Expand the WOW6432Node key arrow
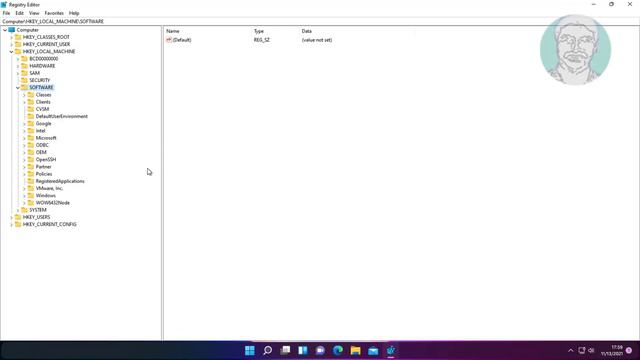The width and height of the screenshot is (640, 360). pyautogui.click(x=24, y=203)
